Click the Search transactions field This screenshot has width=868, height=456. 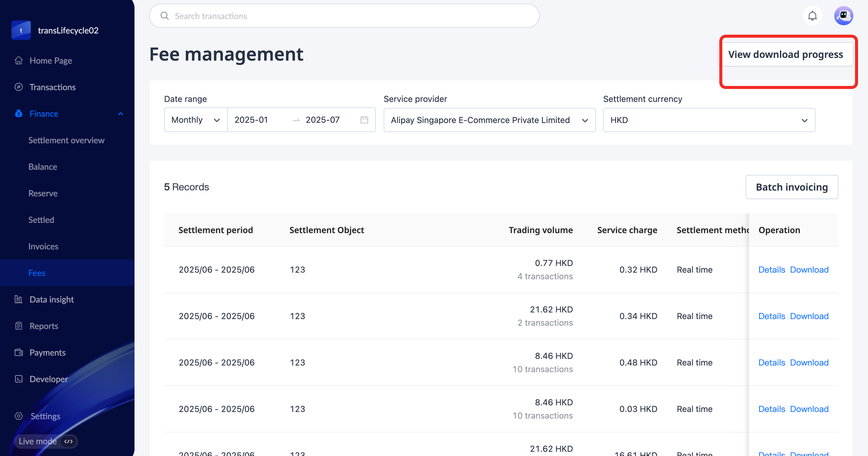tap(344, 16)
